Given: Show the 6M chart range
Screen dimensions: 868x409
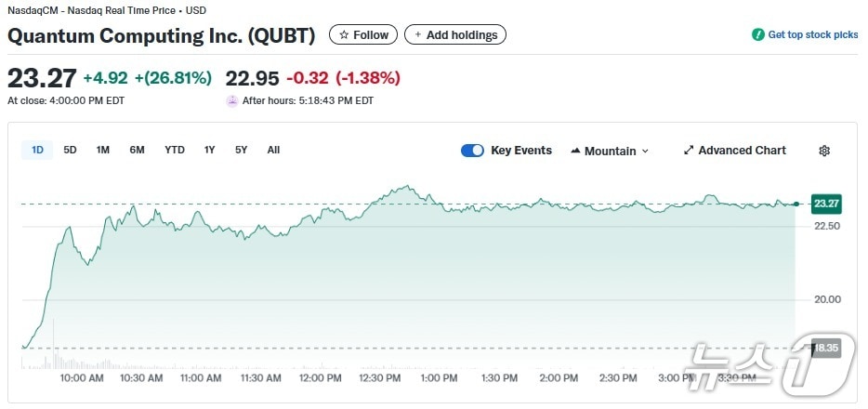Looking at the screenshot, I should point(137,150).
